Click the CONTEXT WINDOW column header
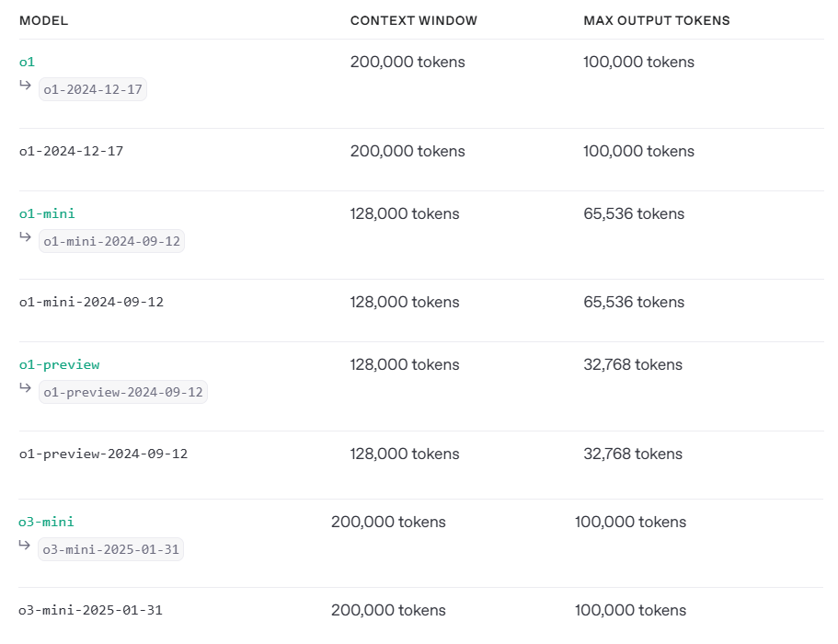The height and width of the screenshot is (644, 838). click(414, 21)
